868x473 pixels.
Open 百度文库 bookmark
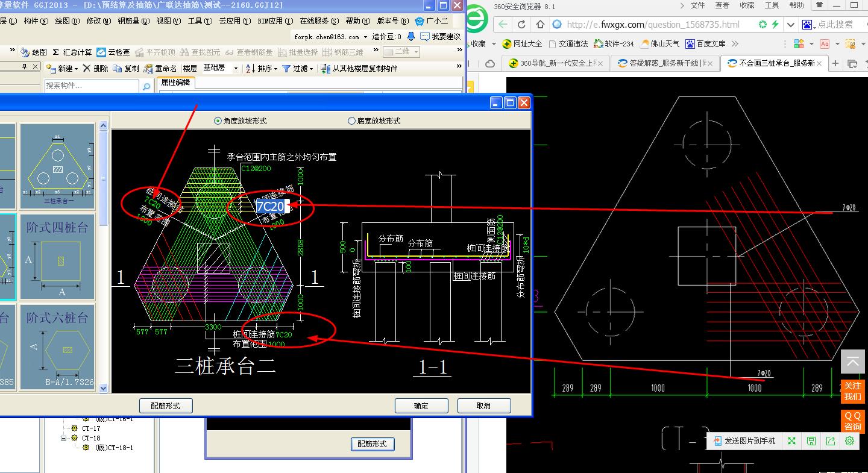[705, 44]
